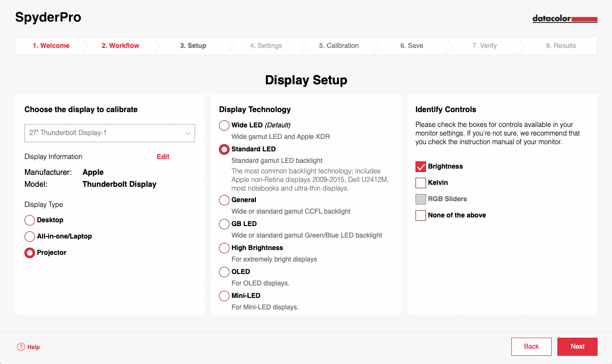Click the Back button
This screenshot has height=364, width=612.
531,347
